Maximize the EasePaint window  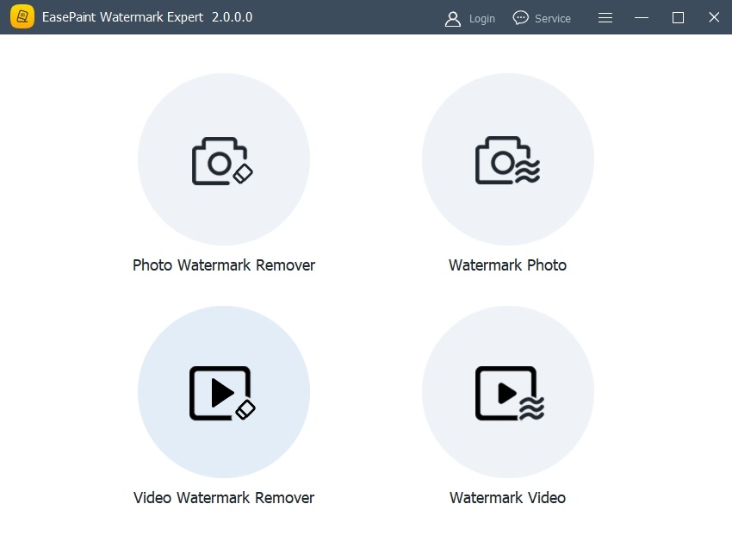tap(678, 18)
